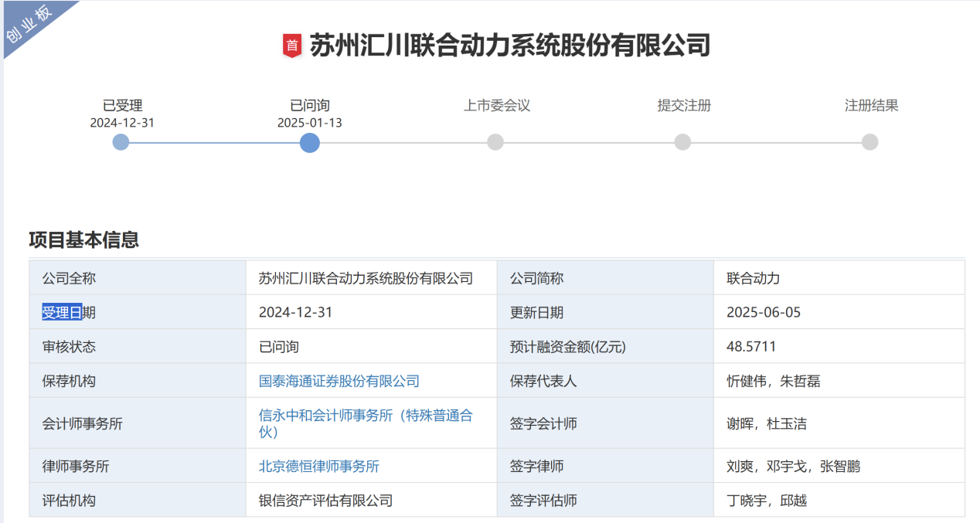
Task: Click the 谢晖，杜玉洁 value cell
Action: click(x=839, y=423)
